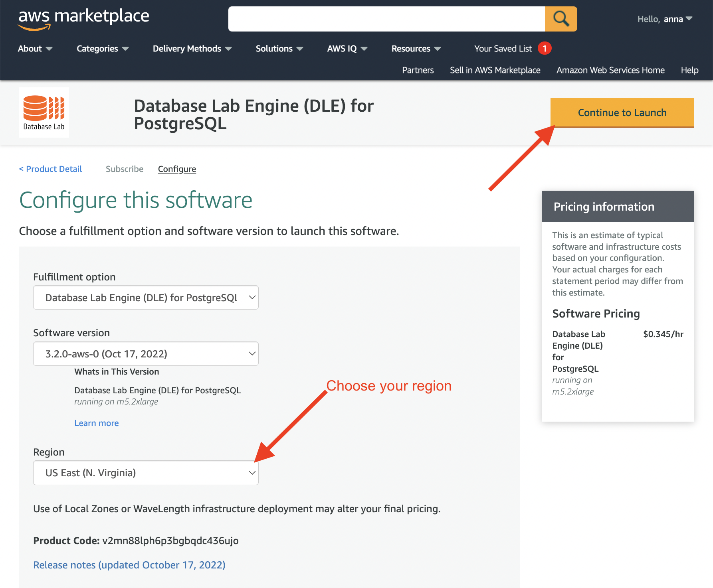This screenshot has width=713, height=588.
Task: Click the Continue to Launch button
Action: pyautogui.click(x=622, y=113)
